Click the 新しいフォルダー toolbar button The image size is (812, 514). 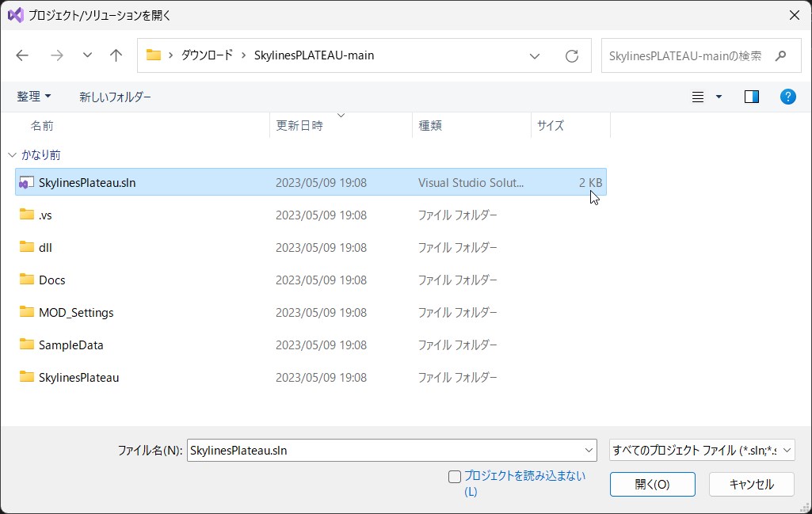pos(115,97)
